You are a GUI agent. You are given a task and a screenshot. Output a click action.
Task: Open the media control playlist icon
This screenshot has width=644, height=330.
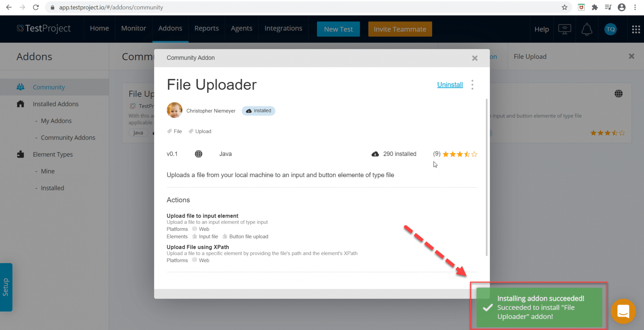(x=608, y=7)
